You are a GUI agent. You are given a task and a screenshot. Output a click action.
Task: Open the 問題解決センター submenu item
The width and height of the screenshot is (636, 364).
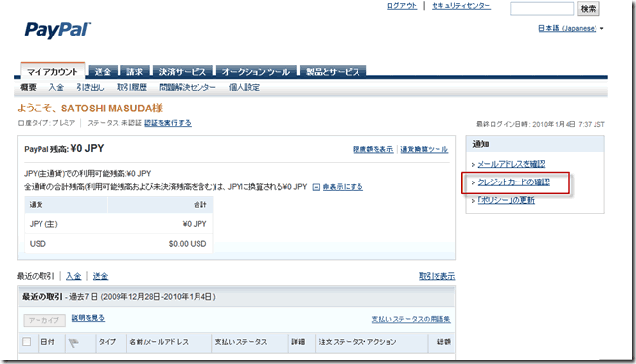click(188, 87)
